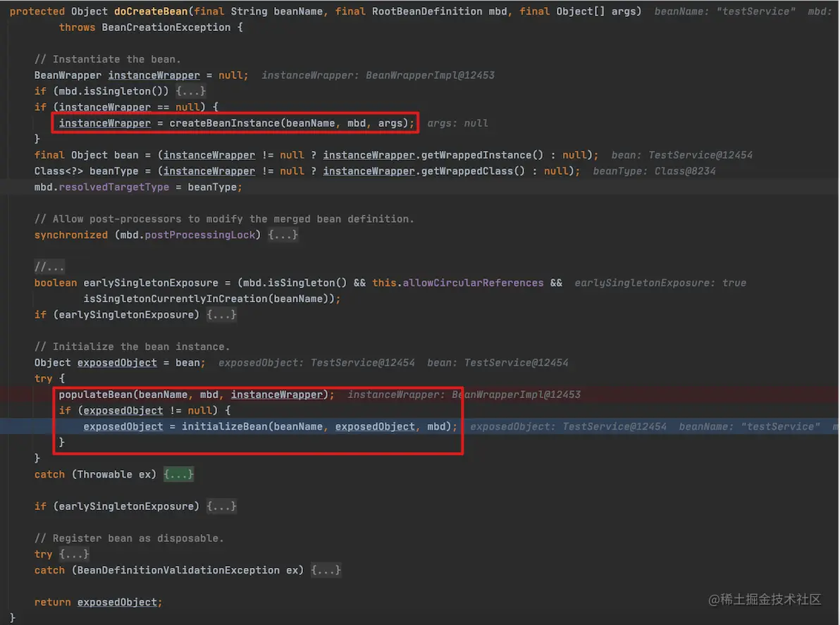The height and width of the screenshot is (625, 840).
Task: Click the 'Object exposedObject = bean;' declaration
Action: tap(120, 363)
